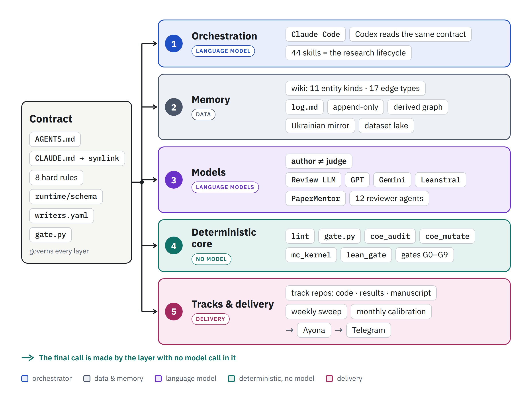Click the green circle numbered 4

(x=174, y=246)
